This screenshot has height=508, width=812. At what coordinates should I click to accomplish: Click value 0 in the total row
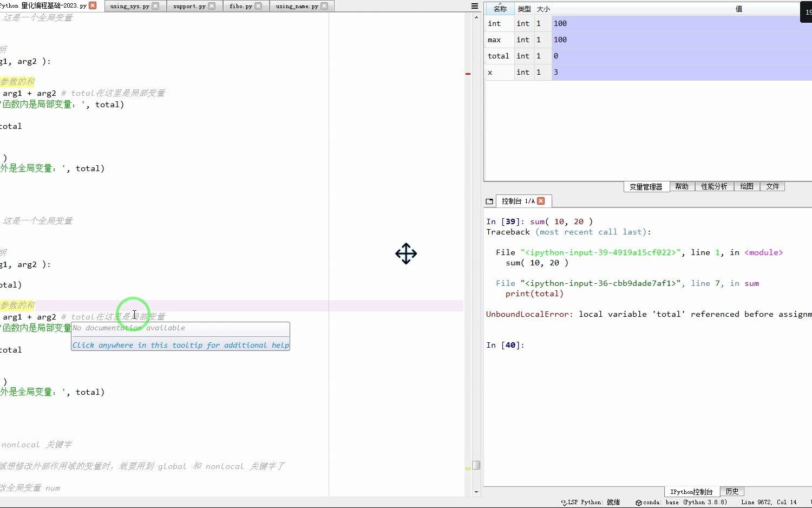[682, 56]
